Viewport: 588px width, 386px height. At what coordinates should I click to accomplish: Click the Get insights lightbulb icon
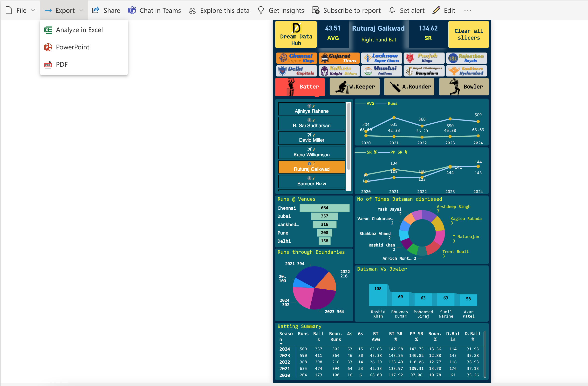tap(261, 10)
